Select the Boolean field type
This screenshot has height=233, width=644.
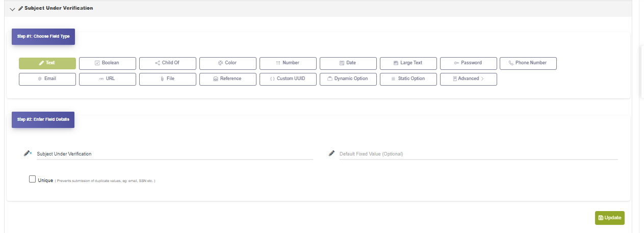click(108, 63)
